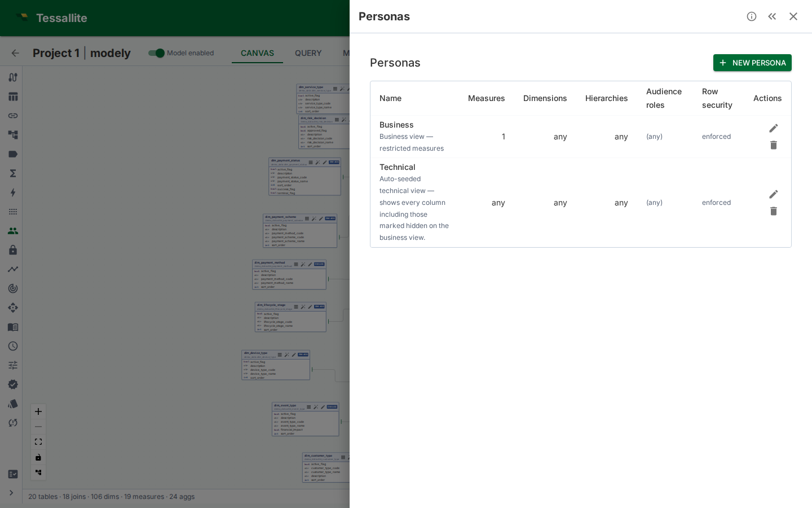
Task: Open the clock history icon in sidebar
Action: 12,346
